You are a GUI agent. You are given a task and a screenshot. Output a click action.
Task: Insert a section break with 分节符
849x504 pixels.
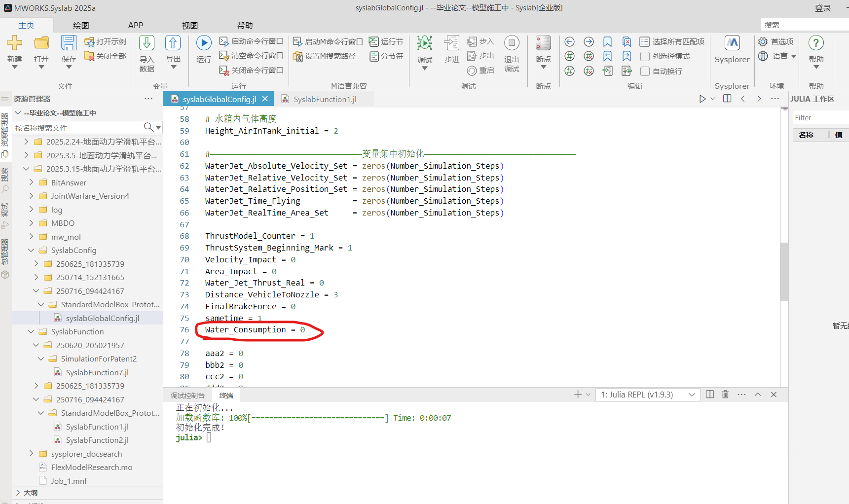pos(386,56)
